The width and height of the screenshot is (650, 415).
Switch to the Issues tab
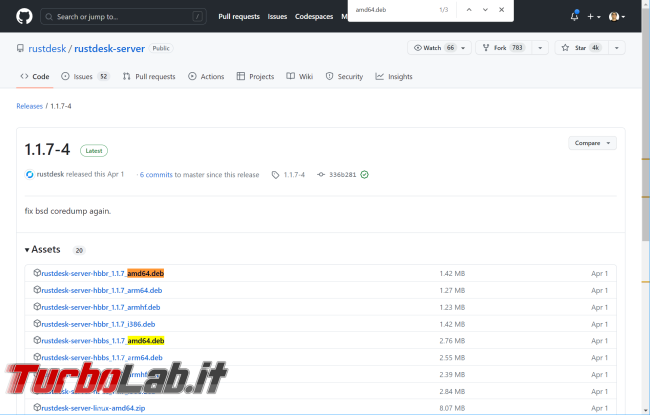[85, 76]
